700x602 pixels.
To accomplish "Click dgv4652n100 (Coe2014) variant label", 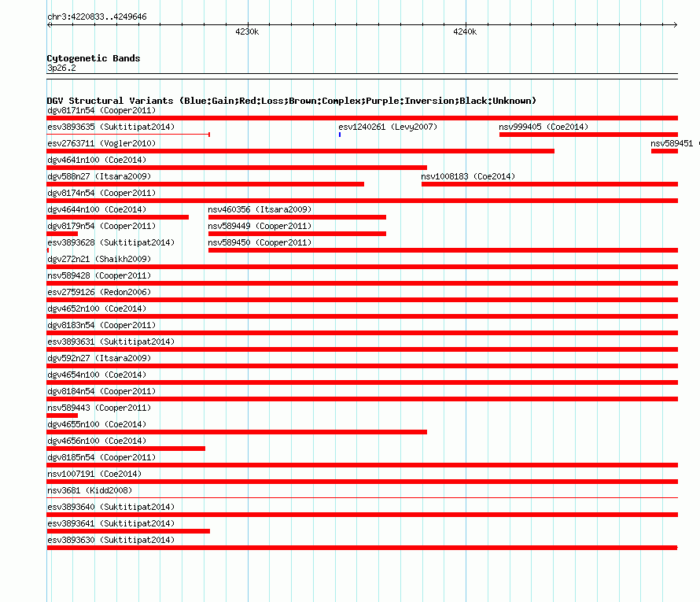I will pyautogui.click(x=97, y=308).
